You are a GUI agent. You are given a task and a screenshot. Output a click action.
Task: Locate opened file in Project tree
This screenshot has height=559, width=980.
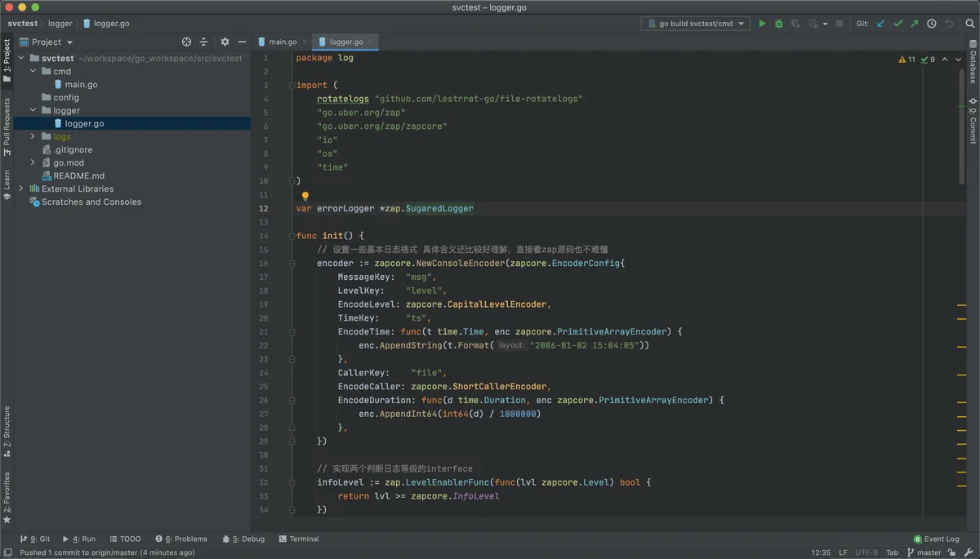(186, 42)
